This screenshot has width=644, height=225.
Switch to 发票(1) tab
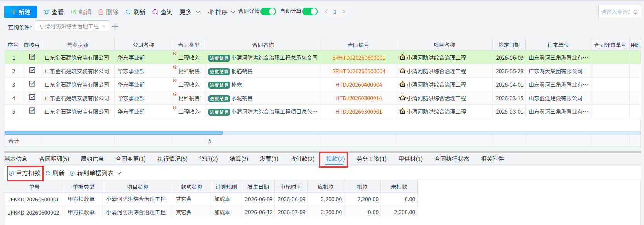269,159
